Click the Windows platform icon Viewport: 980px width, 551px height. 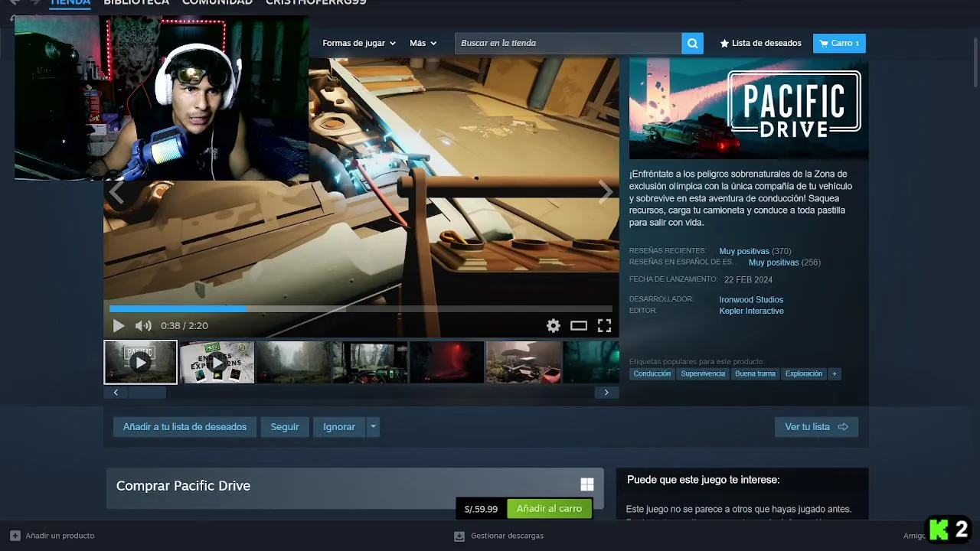coord(587,484)
